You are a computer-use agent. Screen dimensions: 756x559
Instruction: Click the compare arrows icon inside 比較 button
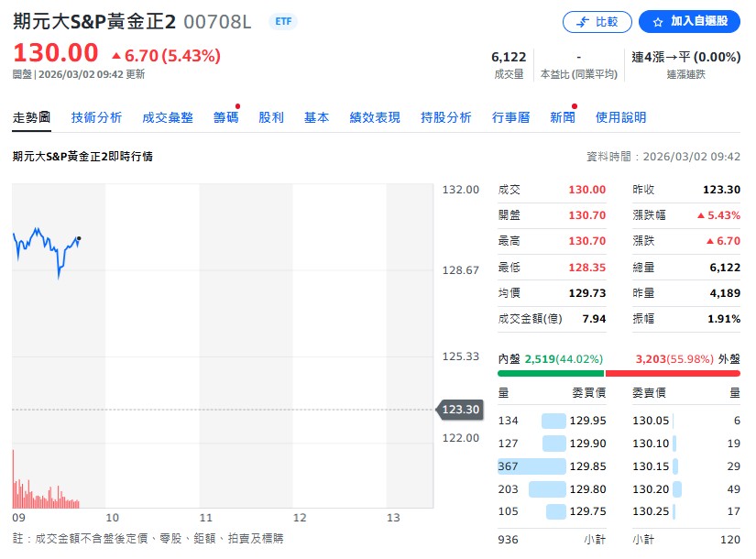click(x=581, y=21)
